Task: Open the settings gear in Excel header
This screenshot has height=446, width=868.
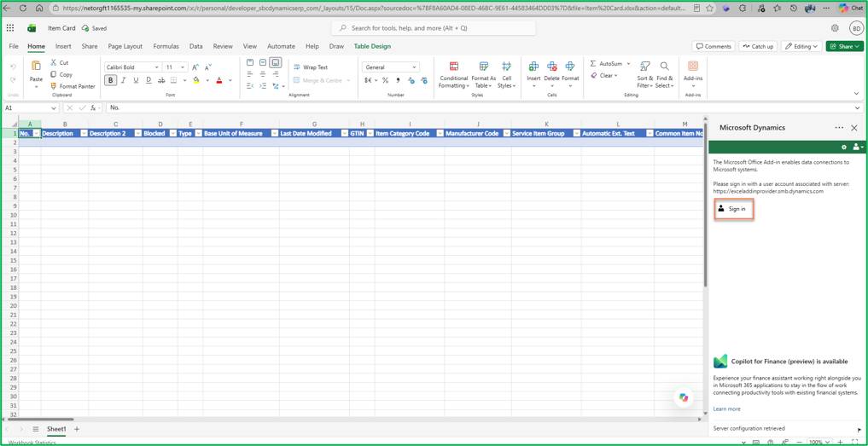Action: 835,28
